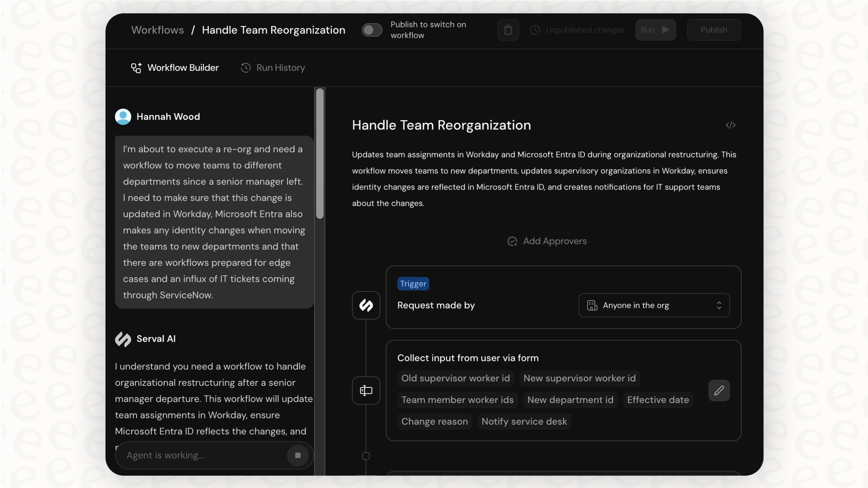Switch to the Run History tab

tap(273, 68)
